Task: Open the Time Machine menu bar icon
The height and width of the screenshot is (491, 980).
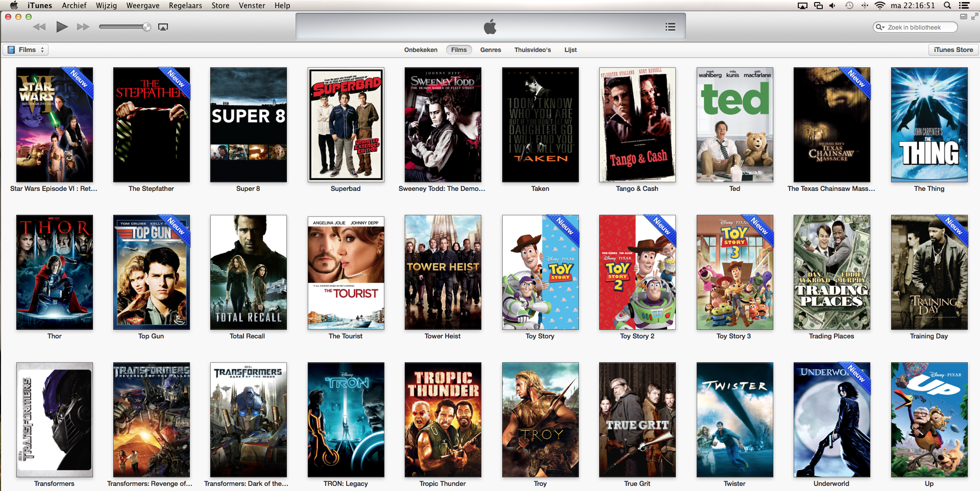Action: [x=849, y=6]
